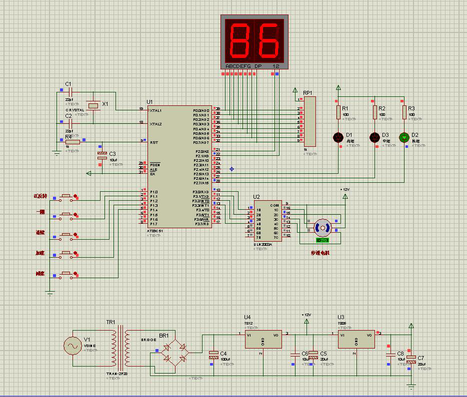This screenshot has width=467, height=397.
Task: Click the lit green LED D2
Action: pos(404,137)
